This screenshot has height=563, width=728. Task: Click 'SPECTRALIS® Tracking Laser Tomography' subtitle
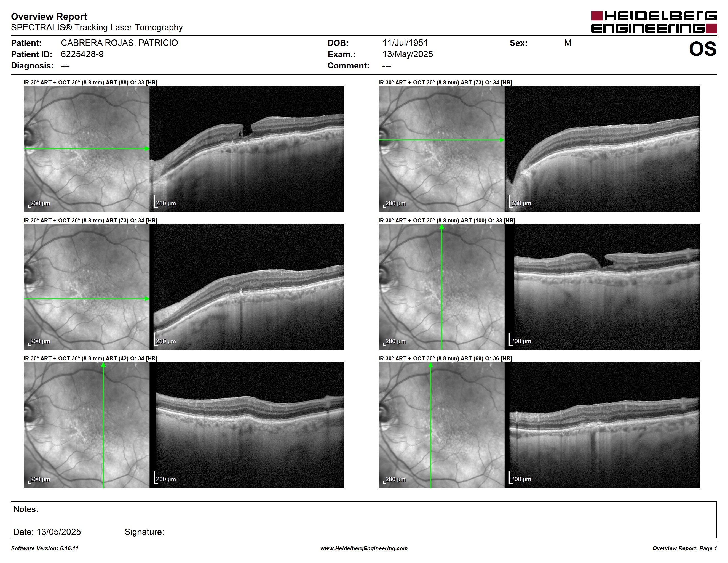[97, 27]
